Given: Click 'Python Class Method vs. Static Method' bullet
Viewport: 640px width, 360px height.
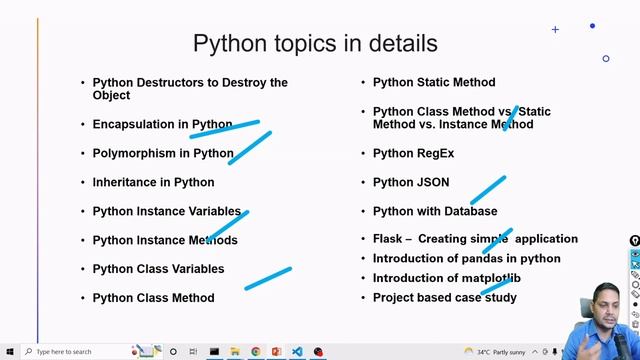Looking at the screenshot, I should (462, 118).
